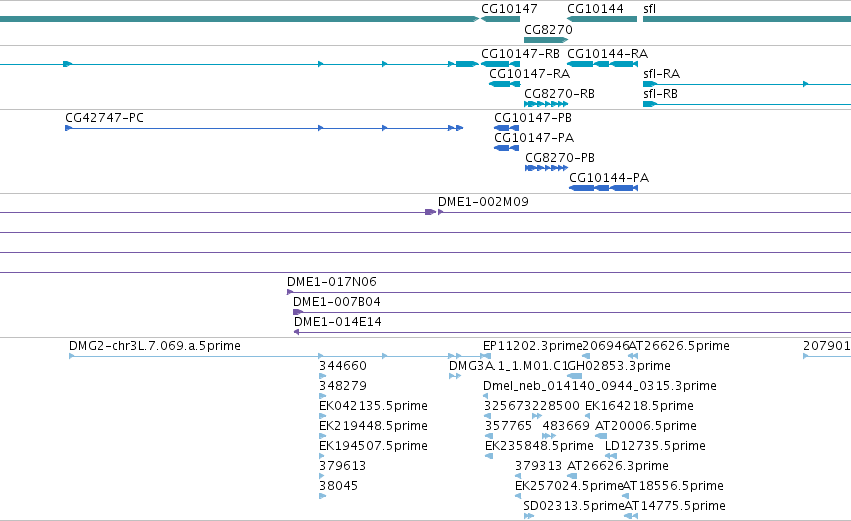Select the CG42747-PC protein label
This screenshot has width=851, height=521.
coord(104,118)
